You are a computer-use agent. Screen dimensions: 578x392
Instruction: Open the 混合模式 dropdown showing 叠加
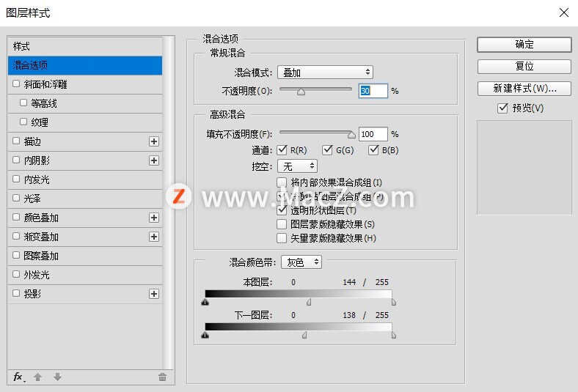click(x=325, y=72)
